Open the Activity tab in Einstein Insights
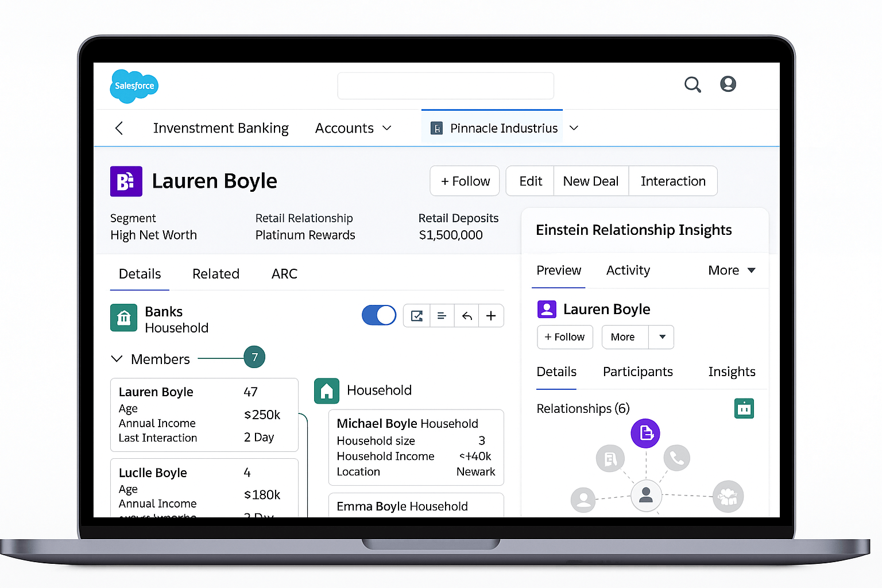 tap(628, 270)
